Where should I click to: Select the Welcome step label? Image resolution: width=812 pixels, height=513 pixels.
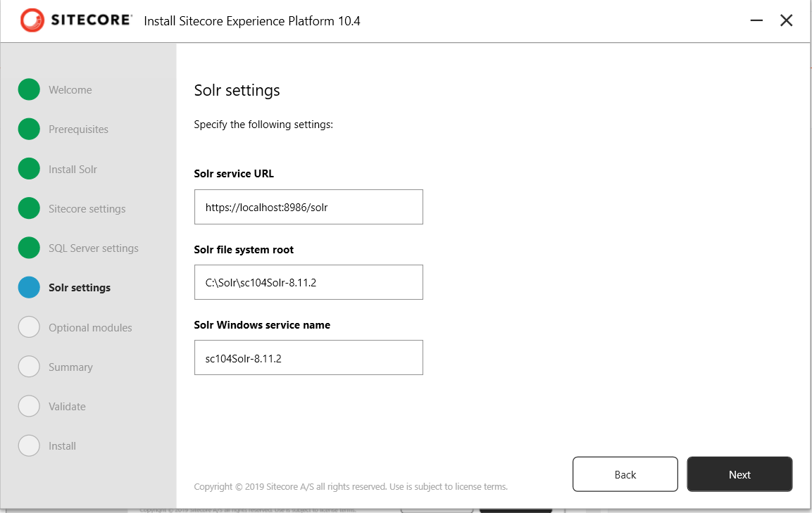tap(70, 90)
